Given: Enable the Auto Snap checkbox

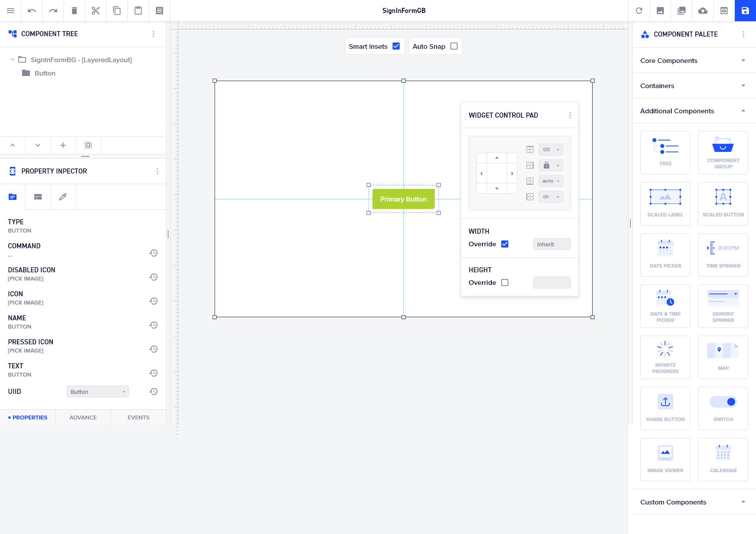Looking at the screenshot, I should tap(454, 46).
